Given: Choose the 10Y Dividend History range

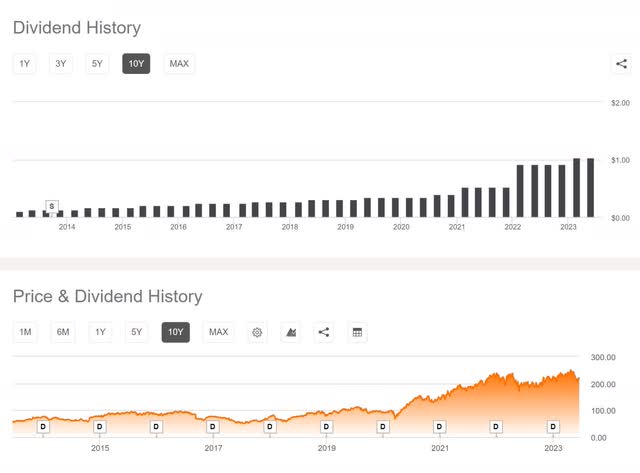Looking at the screenshot, I should (136, 64).
